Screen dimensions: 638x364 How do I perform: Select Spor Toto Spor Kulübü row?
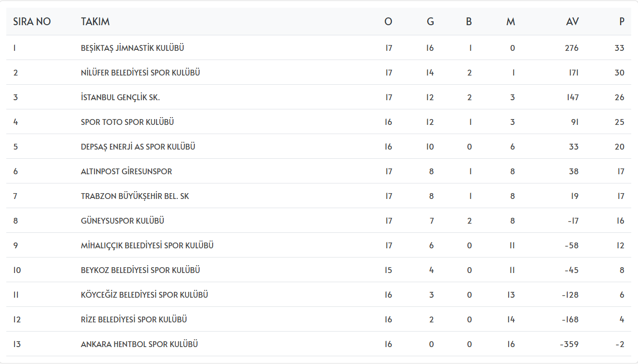(127, 122)
